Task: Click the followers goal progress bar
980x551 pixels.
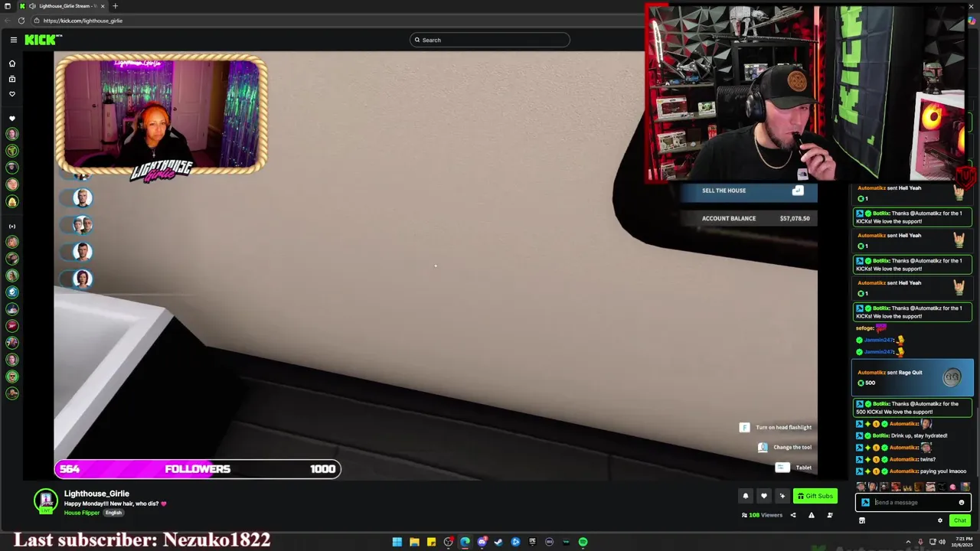Action: 198,469
